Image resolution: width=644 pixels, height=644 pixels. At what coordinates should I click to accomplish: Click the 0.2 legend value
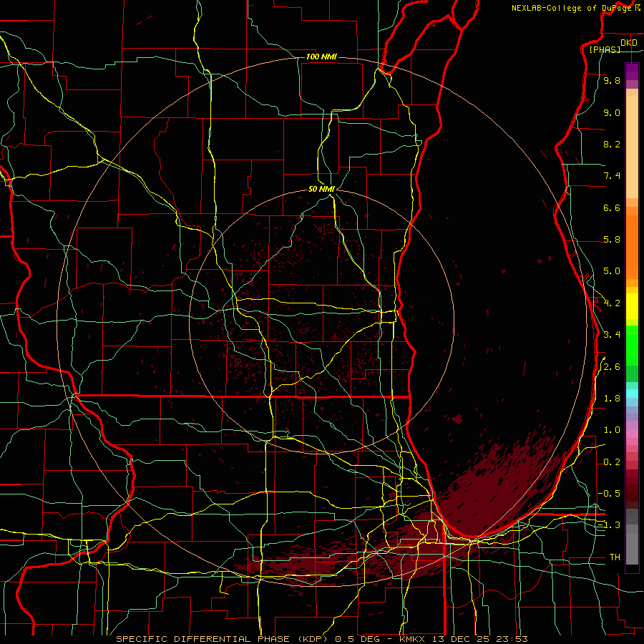(612, 462)
